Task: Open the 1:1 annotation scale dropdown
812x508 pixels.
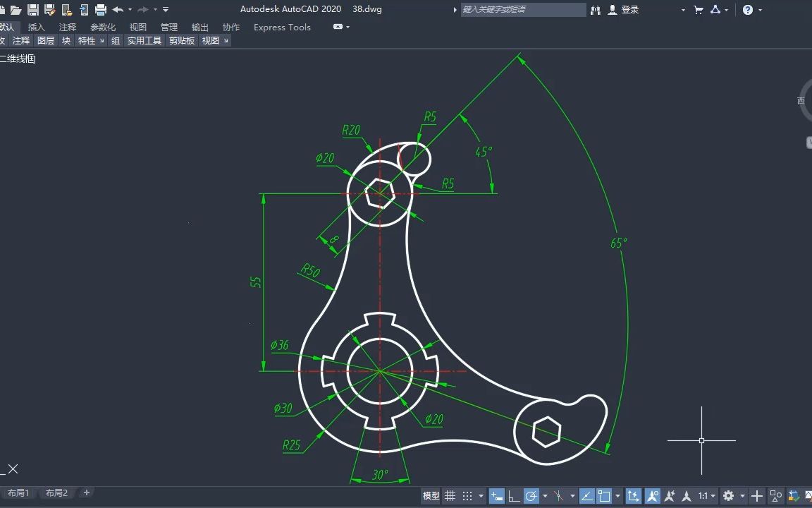Action: pos(713,495)
